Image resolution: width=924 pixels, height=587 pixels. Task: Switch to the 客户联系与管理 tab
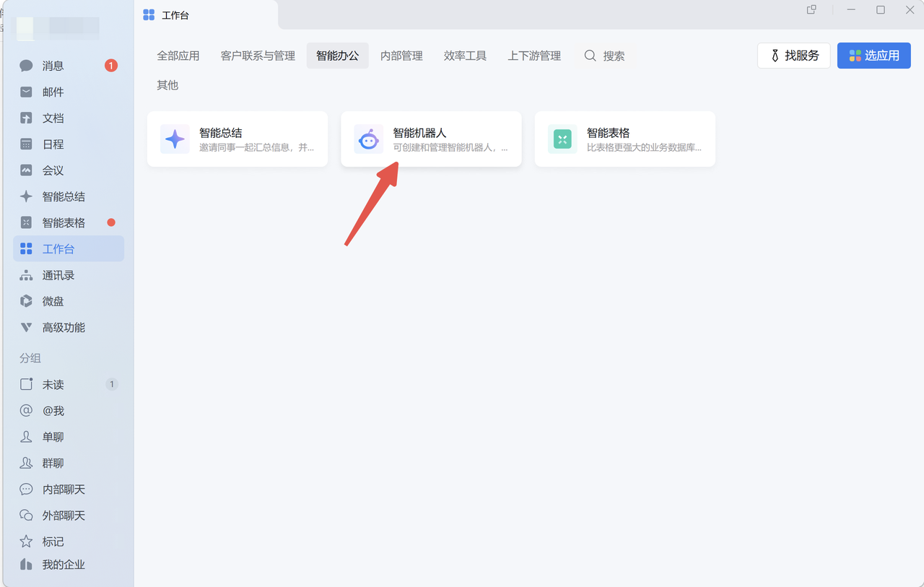(258, 56)
